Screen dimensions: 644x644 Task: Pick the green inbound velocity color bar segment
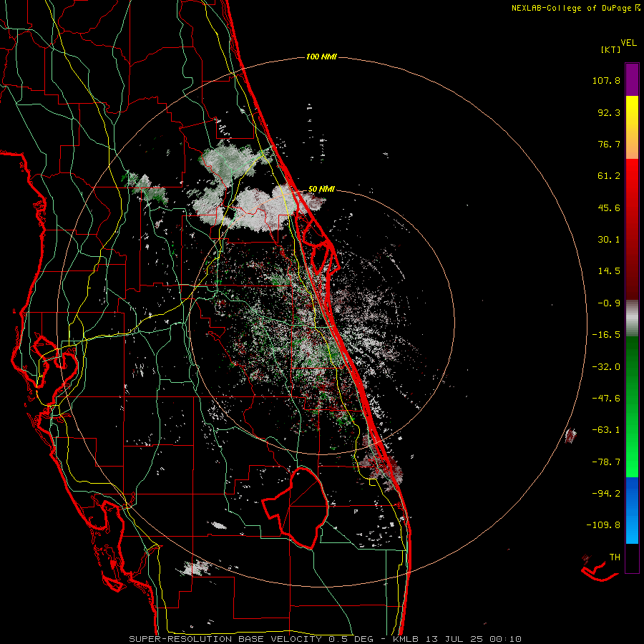(x=632, y=406)
